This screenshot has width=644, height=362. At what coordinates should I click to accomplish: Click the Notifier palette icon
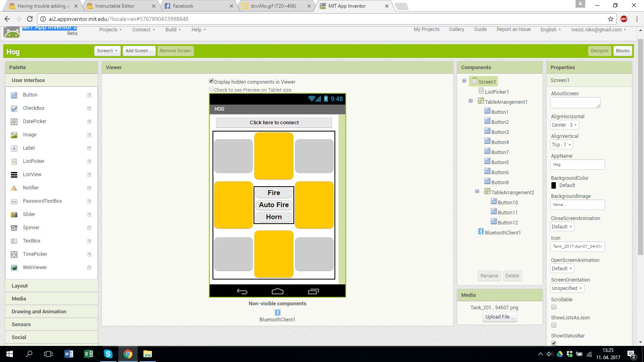(14, 188)
